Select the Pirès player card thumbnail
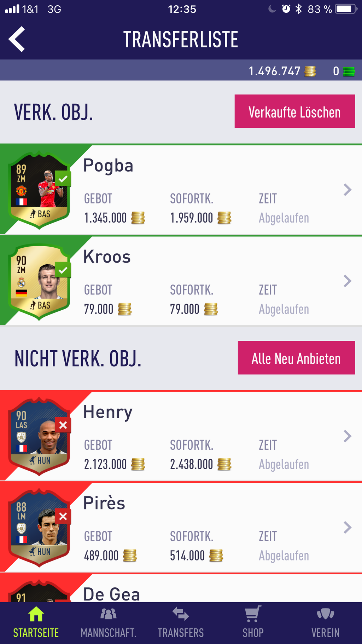The width and height of the screenshot is (362, 644). [39, 528]
